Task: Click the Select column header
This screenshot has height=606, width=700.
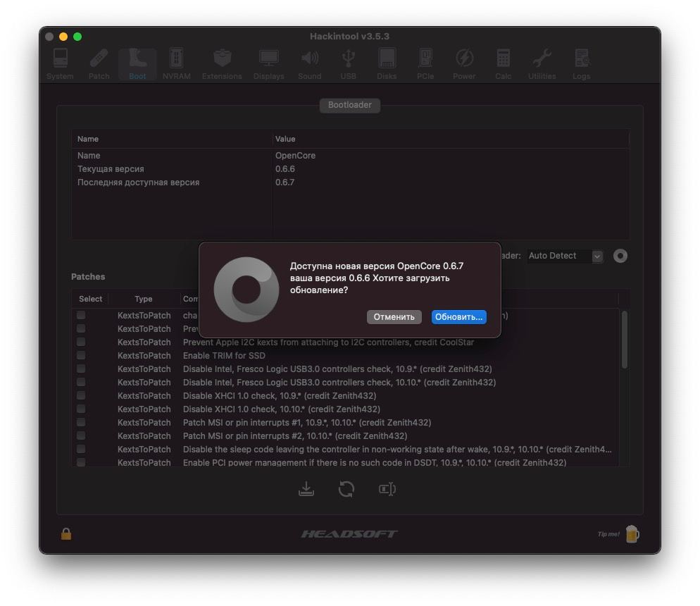Action: coord(90,299)
